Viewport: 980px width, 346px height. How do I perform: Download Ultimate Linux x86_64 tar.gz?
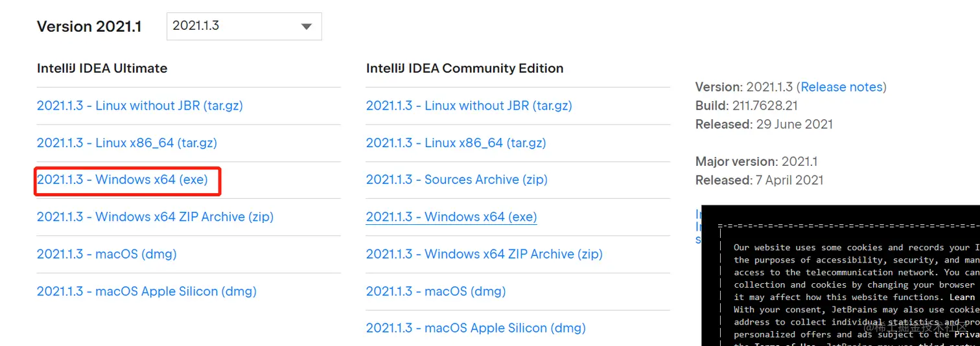pyautogui.click(x=126, y=143)
